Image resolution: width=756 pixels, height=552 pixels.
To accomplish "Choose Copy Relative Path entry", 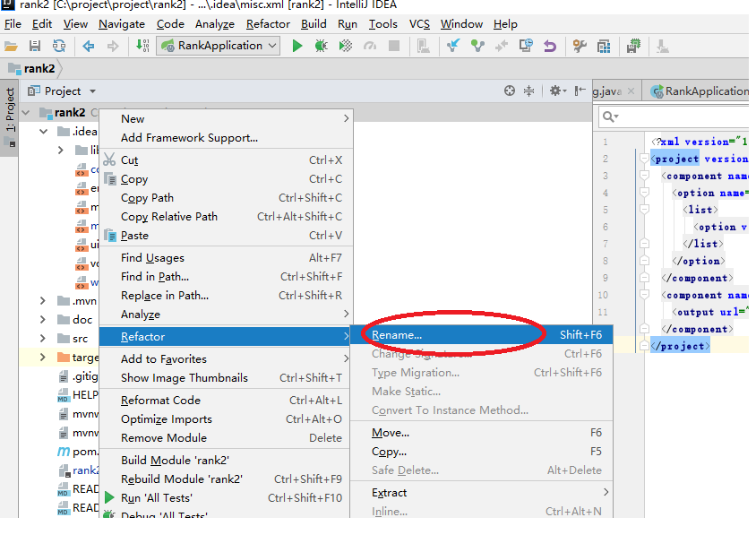I will [226, 217].
